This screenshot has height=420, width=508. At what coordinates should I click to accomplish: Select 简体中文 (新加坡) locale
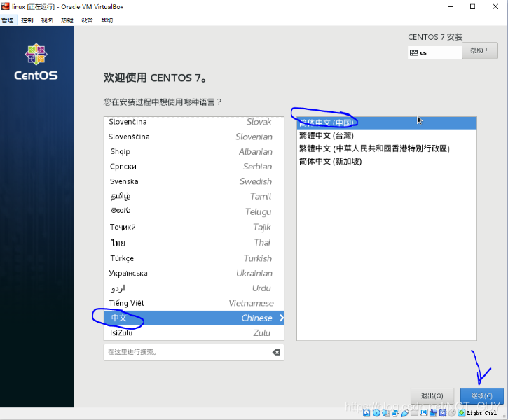(x=387, y=161)
